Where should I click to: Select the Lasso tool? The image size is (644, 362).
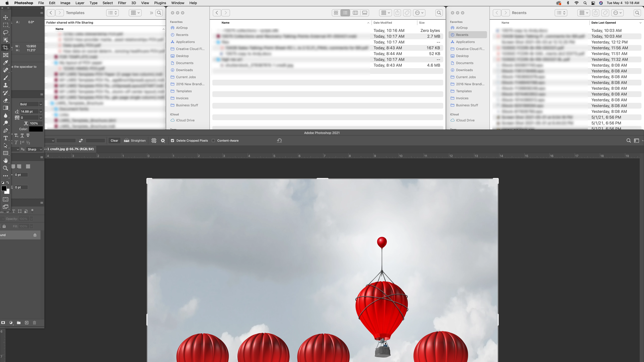pyautogui.click(x=6, y=32)
